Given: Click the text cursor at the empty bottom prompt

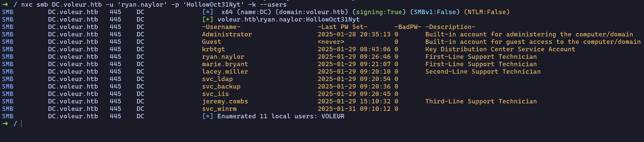Looking at the screenshot, I should click(21, 124).
